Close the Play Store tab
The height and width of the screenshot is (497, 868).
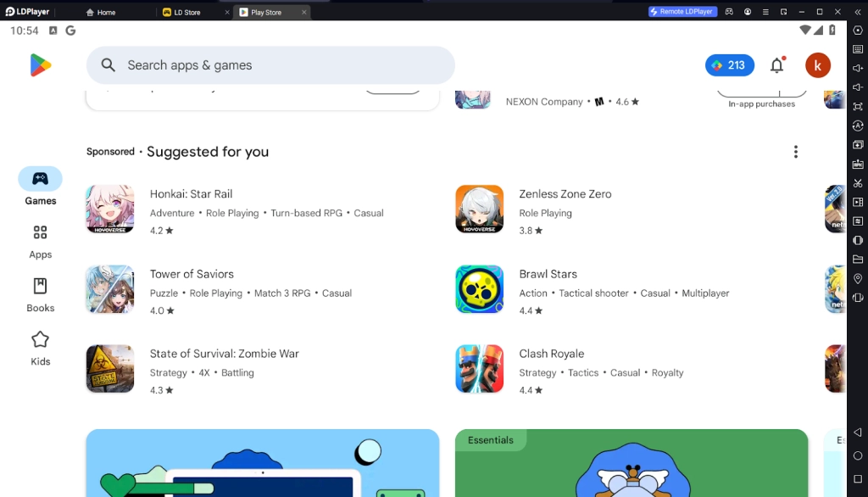coord(304,13)
